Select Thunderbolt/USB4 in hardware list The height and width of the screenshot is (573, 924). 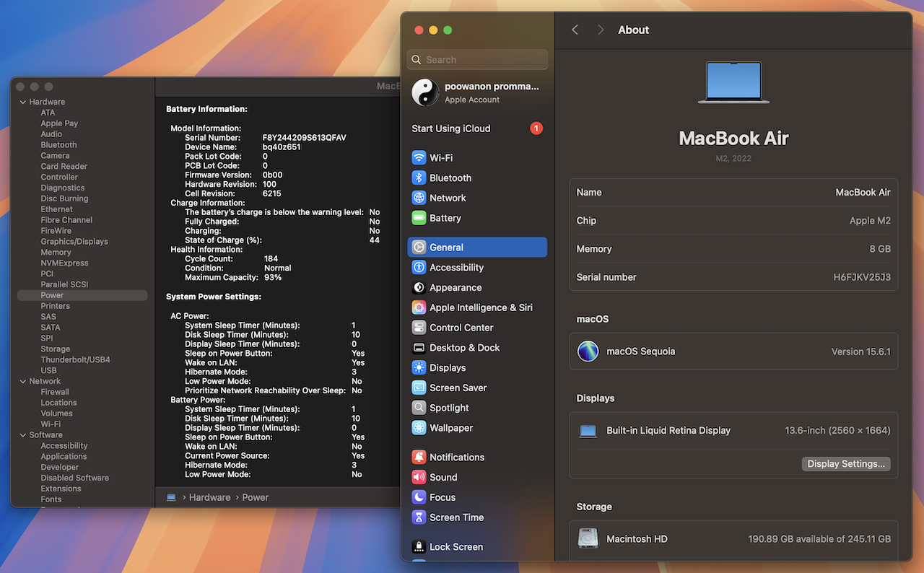[75, 360]
